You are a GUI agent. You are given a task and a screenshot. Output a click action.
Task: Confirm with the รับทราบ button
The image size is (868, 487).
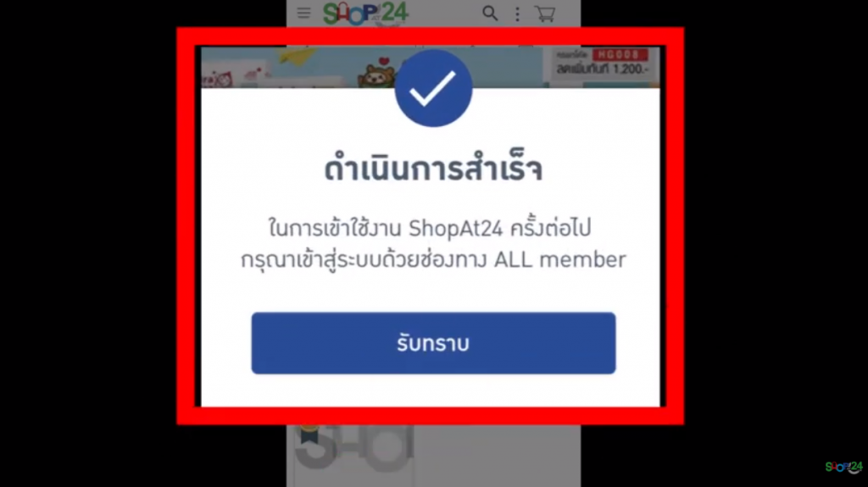[433, 343]
